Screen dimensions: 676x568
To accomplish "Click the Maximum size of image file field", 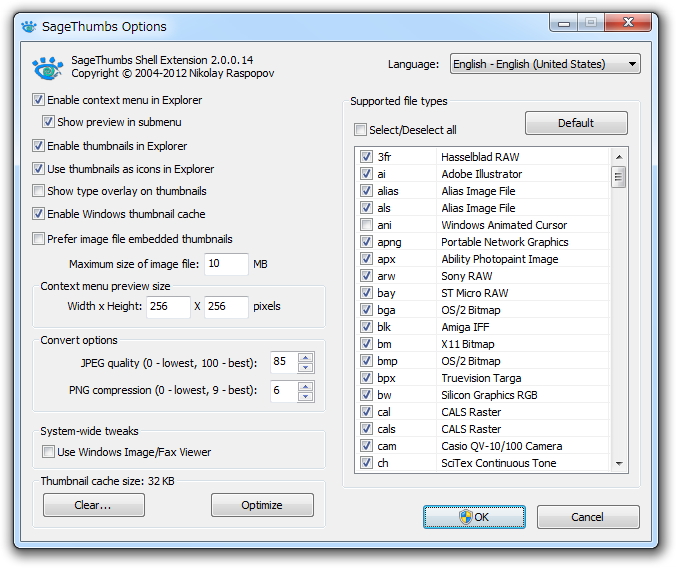I will click(x=226, y=264).
